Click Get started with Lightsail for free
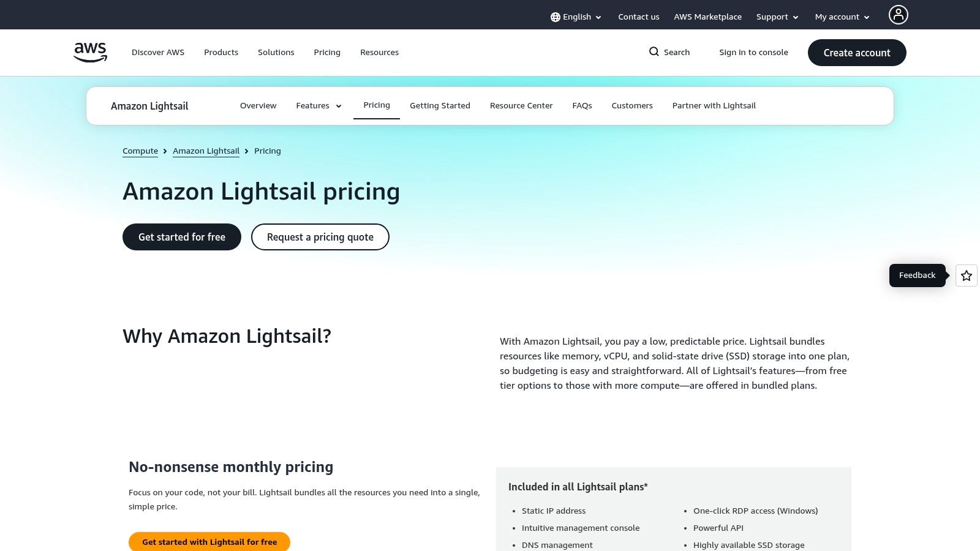This screenshot has height=551, width=980. (209, 542)
